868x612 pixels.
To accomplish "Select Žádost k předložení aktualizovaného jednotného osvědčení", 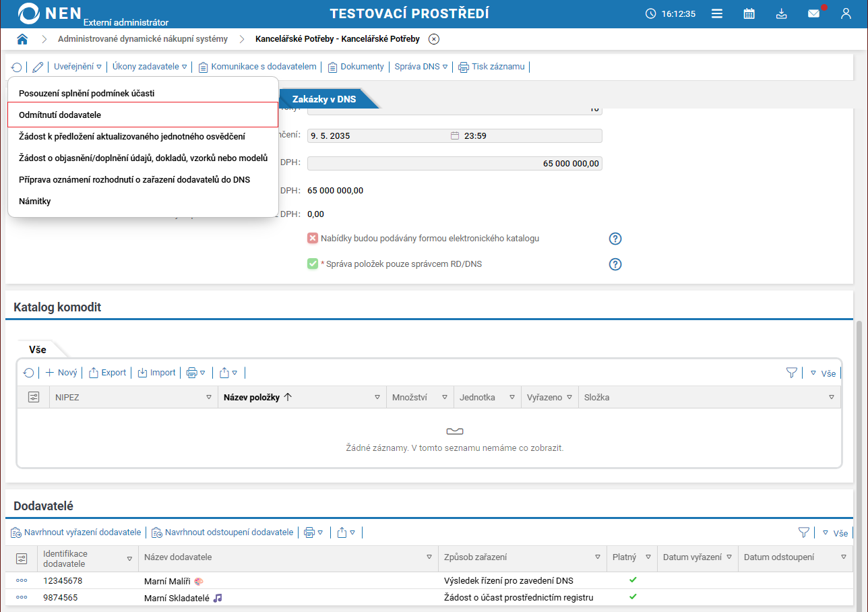I will (x=143, y=136).
